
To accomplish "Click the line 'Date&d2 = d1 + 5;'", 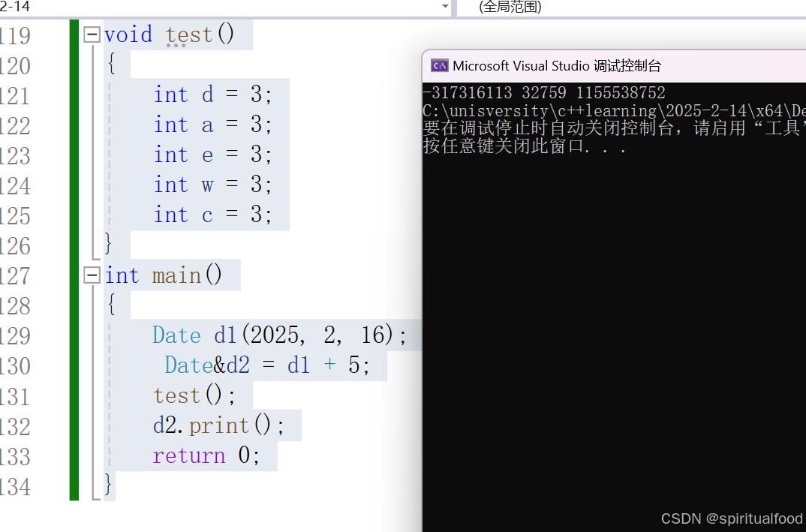I will tap(266, 365).
